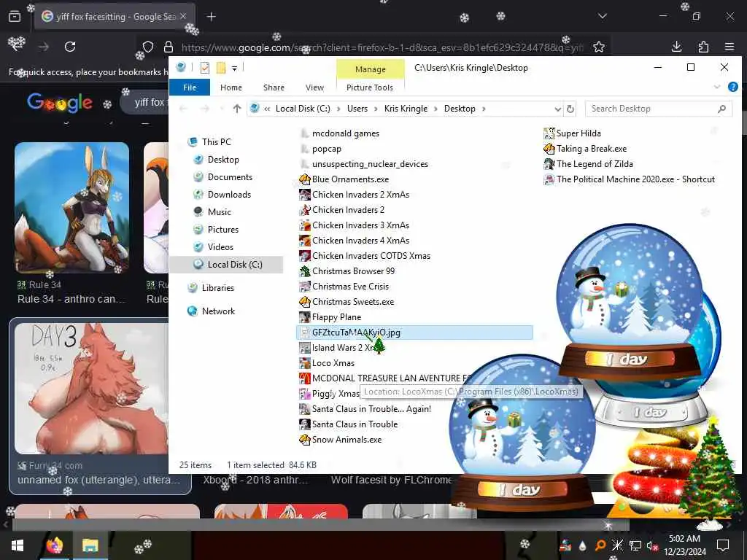Viewport: 747px width, 560px height.
Task: Expand breadcrumb arrow after Desktop
Action: click(484, 109)
